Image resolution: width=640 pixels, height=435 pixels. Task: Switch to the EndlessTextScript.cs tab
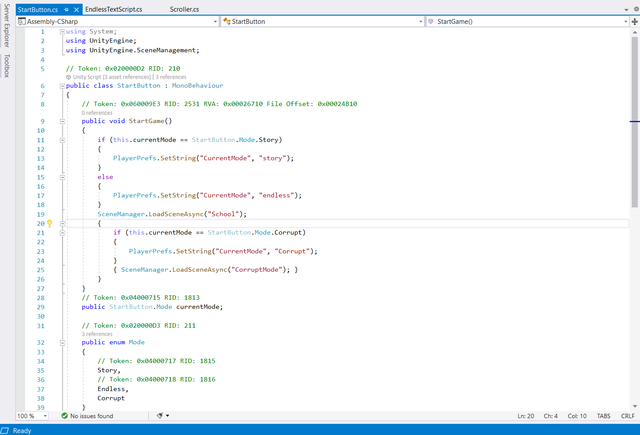113,9
